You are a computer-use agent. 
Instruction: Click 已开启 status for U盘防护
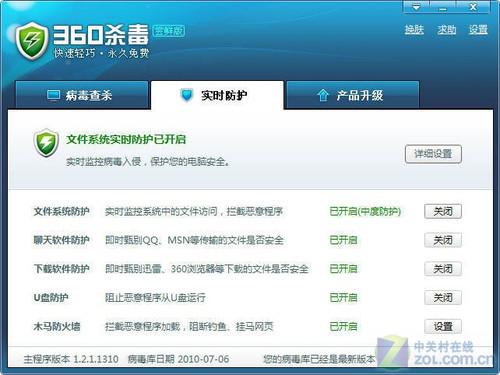(343, 297)
